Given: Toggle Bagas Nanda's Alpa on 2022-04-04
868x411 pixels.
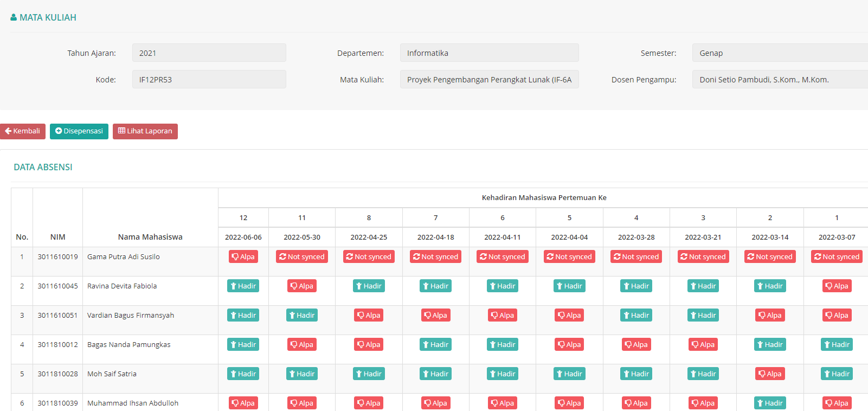Looking at the screenshot, I should 569,344.
